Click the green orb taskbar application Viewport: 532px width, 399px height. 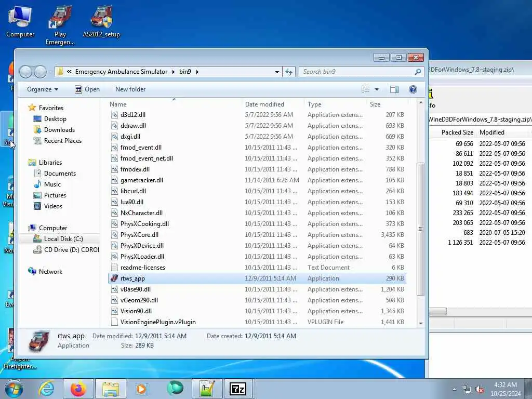[175, 388]
